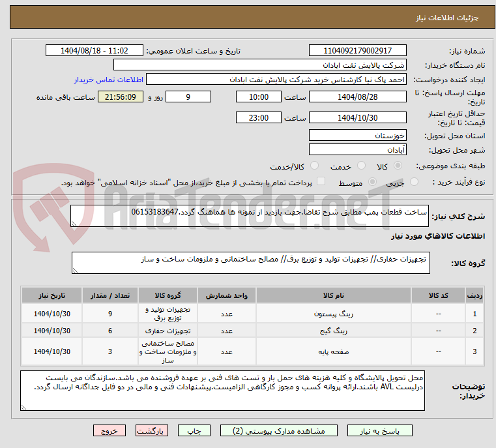
Task: Click the resize grip of توضیحات خریدار textbox
Action: [24, 407]
